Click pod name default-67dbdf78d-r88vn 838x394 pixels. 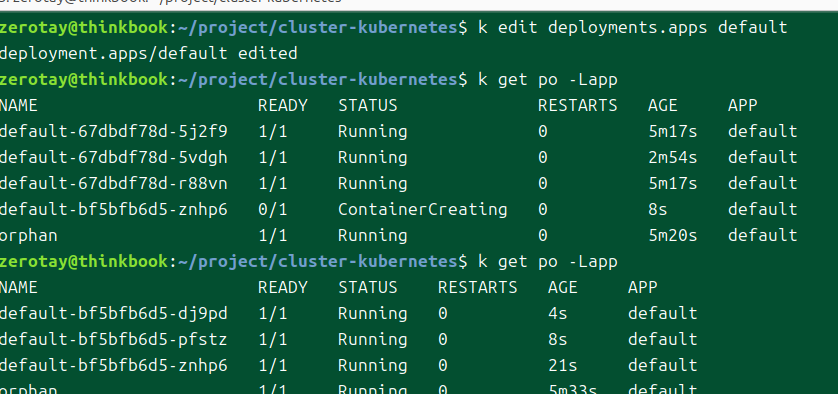tap(113, 184)
